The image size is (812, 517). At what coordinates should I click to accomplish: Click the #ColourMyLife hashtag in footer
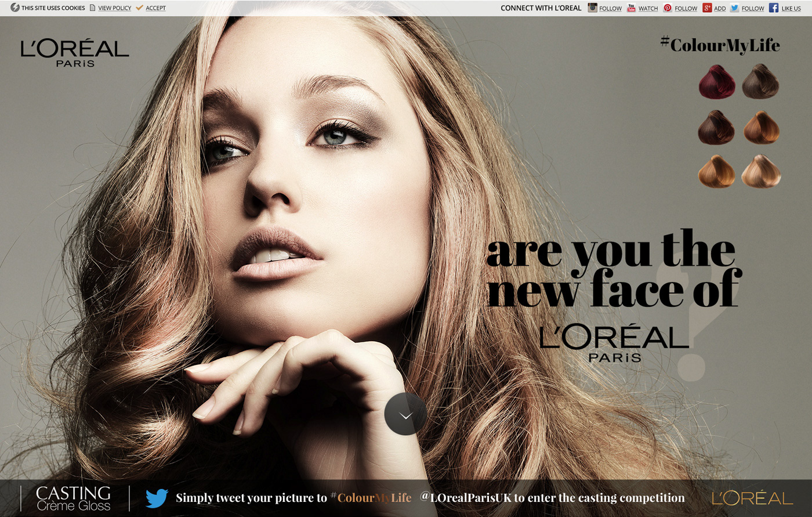371,498
